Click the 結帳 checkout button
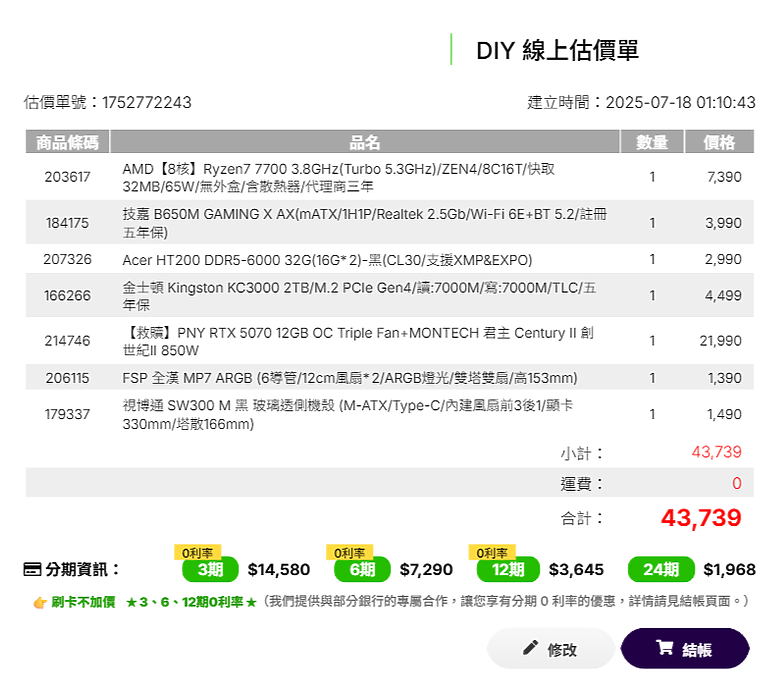The width and height of the screenshot is (780, 692). point(685,648)
